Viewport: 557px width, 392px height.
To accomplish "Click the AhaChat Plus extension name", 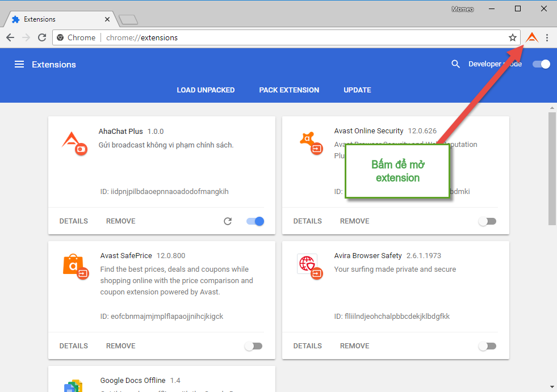I will 121,132.
